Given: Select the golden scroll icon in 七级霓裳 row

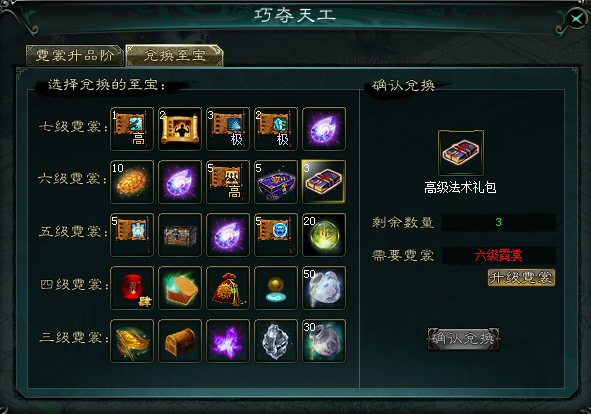Looking at the screenshot, I should tap(180, 129).
